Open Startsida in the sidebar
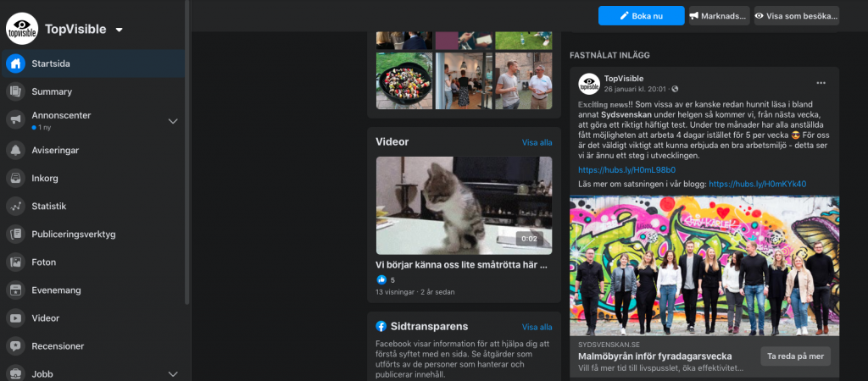The height and width of the screenshot is (381, 868). click(x=93, y=63)
